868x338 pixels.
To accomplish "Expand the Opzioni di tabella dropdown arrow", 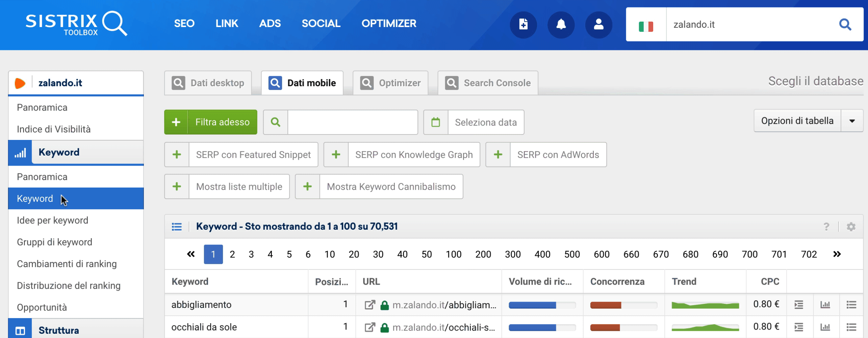I will coord(852,121).
